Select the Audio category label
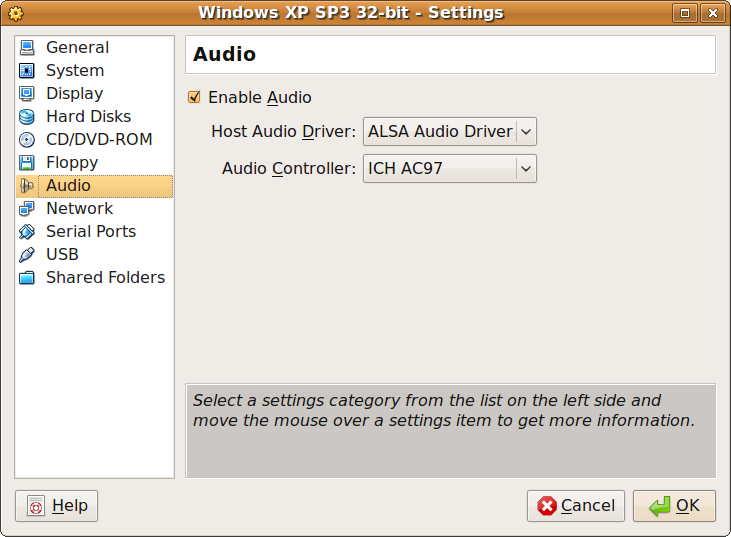The width and height of the screenshot is (731, 537). (x=68, y=186)
